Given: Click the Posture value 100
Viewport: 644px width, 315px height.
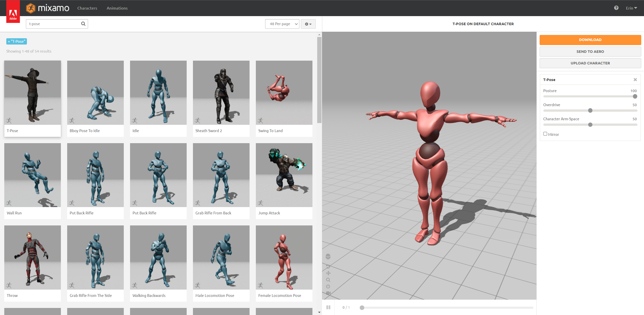Looking at the screenshot, I should [633, 91].
